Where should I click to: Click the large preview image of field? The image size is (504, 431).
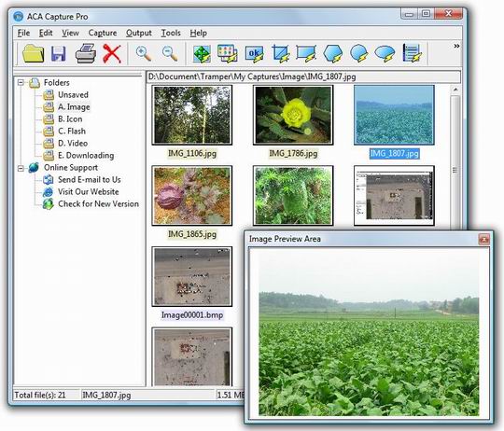pos(369,333)
